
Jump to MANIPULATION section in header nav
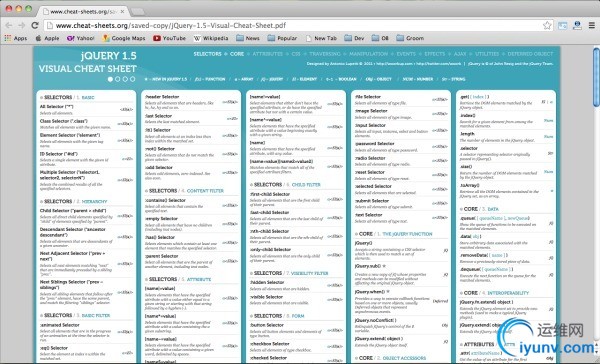click(x=368, y=54)
